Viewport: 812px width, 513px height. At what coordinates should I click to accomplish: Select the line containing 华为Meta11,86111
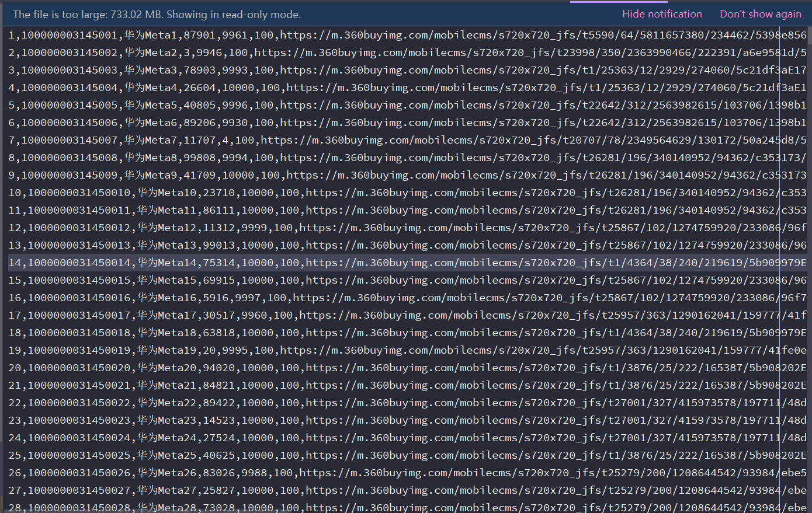[407, 210]
